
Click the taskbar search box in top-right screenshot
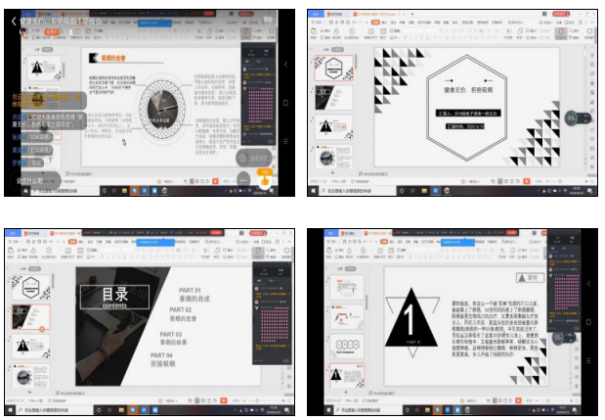coord(345,191)
